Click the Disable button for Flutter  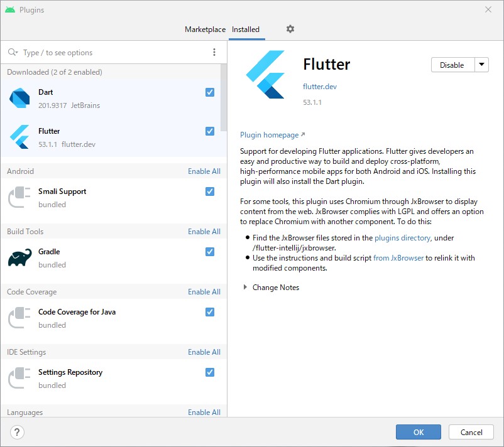click(452, 65)
